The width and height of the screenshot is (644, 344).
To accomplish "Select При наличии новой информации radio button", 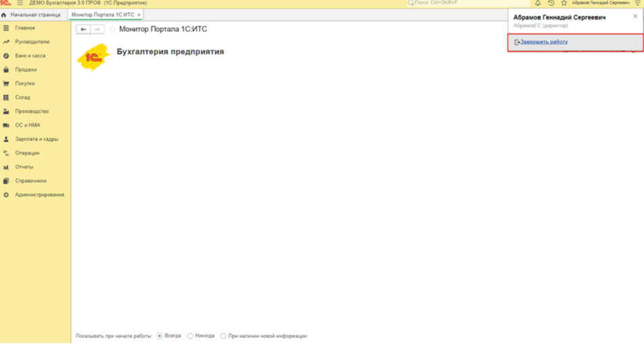I will point(223,336).
